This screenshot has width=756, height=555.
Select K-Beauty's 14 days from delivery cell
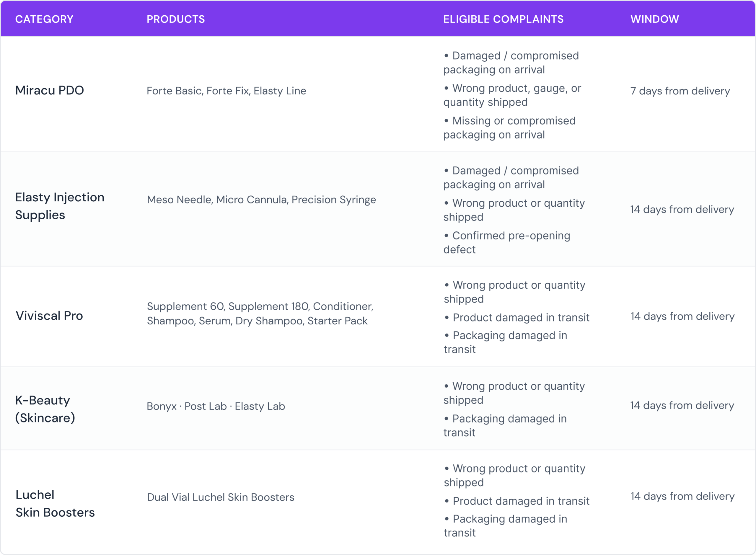(682, 405)
